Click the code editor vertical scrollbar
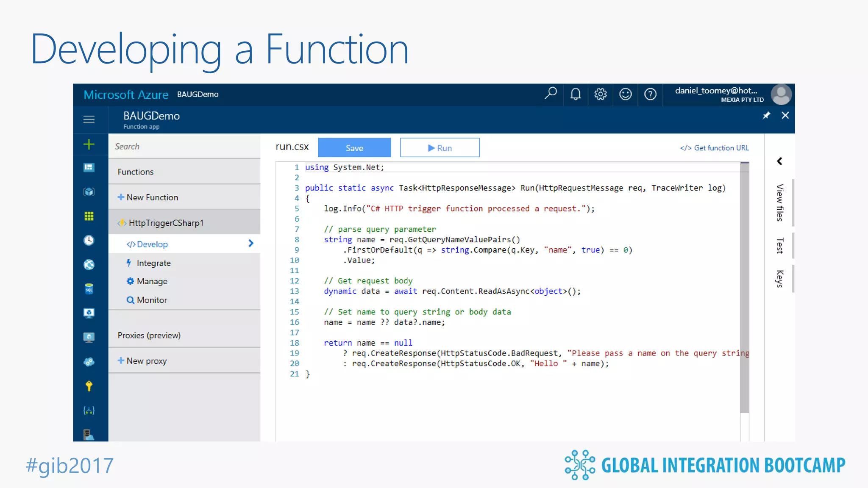The width and height of the screenshot is (868, 488). click(745, 288)
